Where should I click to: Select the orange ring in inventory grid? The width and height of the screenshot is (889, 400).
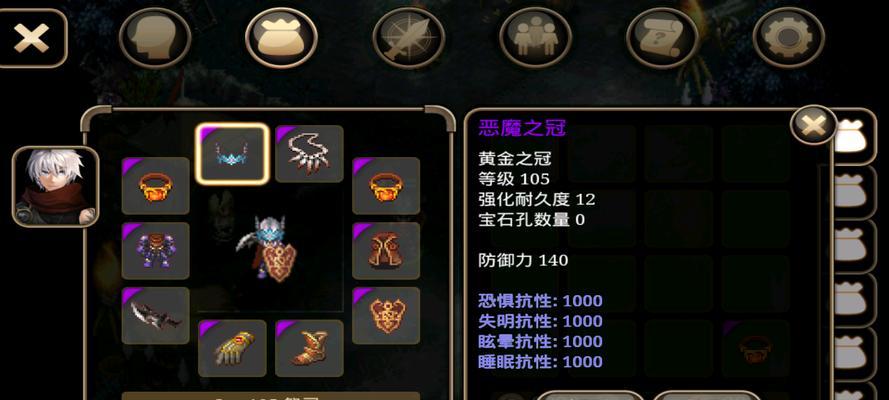[756, 348]
